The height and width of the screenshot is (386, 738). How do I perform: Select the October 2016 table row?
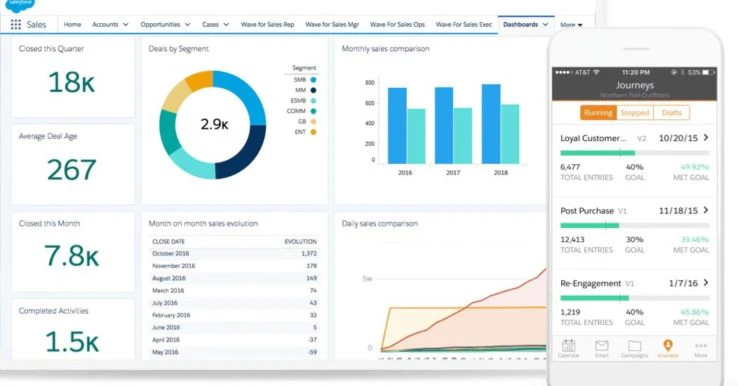click(x=234, y=253)
